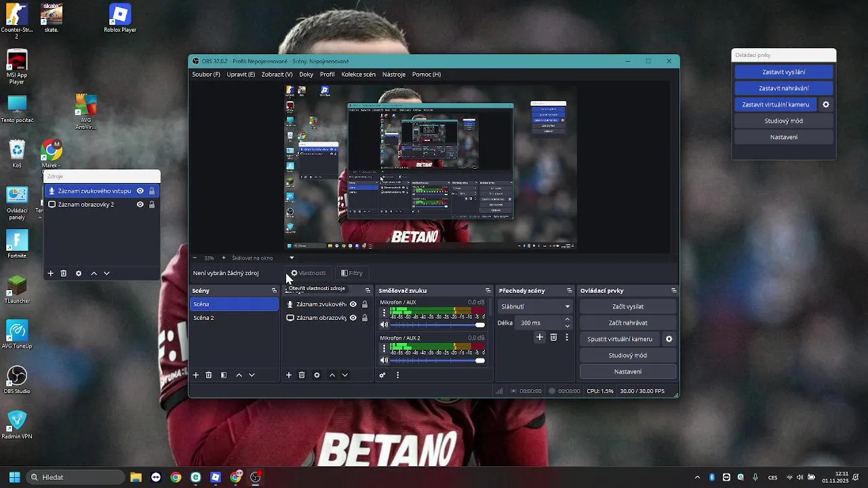Open transition properties three-dot menu
868x488 pixels.
pos(567,337)
